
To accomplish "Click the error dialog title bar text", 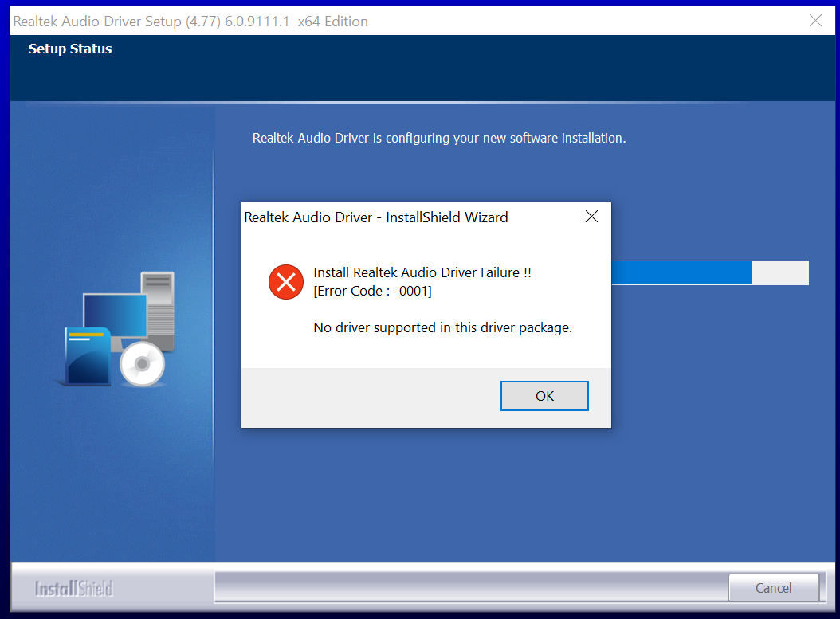I will (376, 217).
